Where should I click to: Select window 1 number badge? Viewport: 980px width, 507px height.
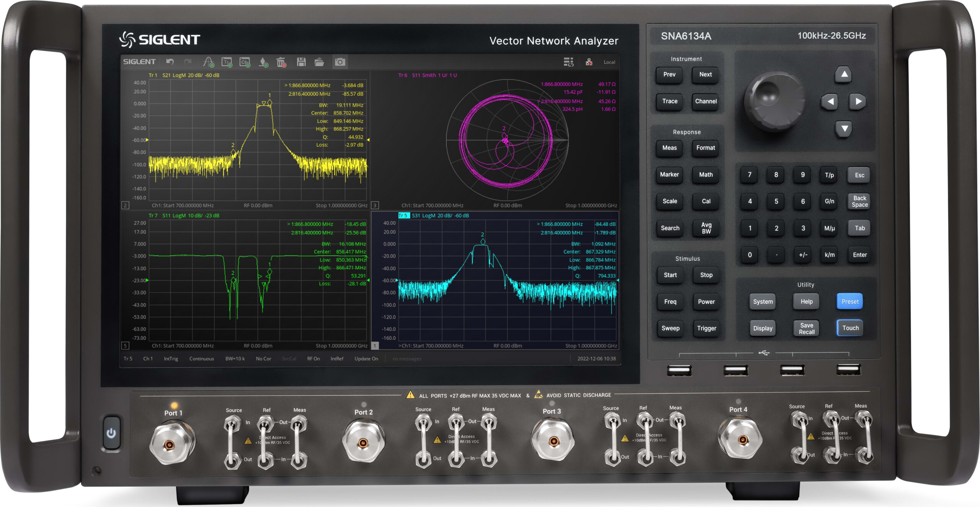pos(375,346)
